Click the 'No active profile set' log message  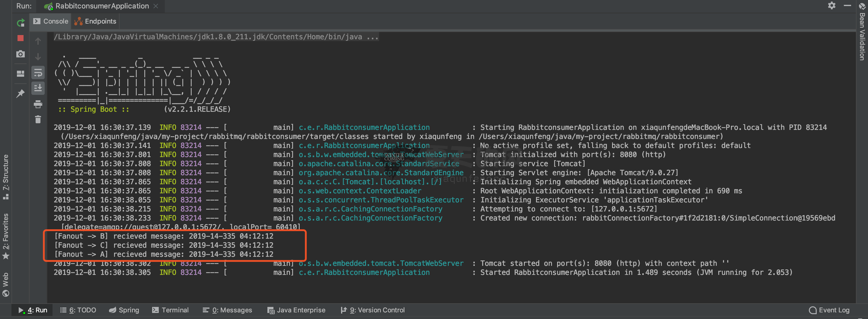(615, 145)
